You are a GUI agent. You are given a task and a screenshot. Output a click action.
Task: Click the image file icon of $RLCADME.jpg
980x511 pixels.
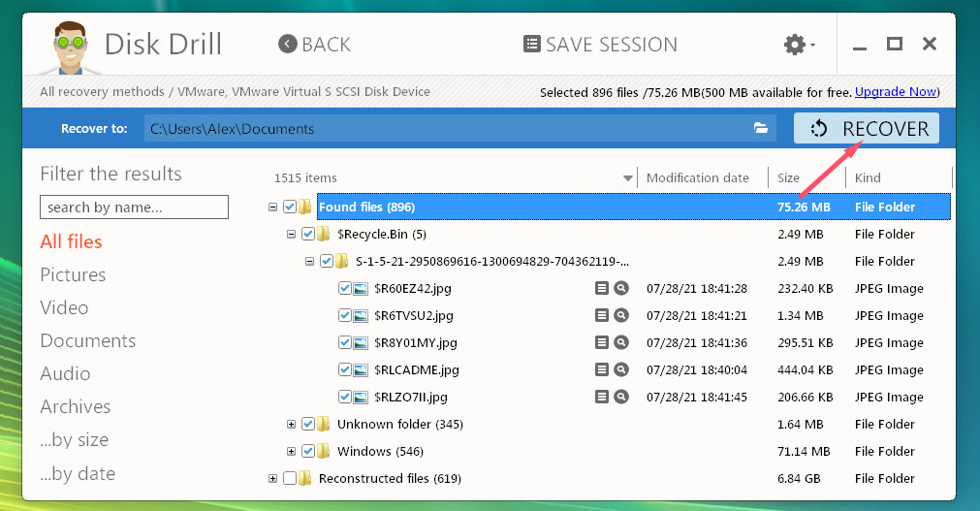pyautogui.click(x=361, y=369)
